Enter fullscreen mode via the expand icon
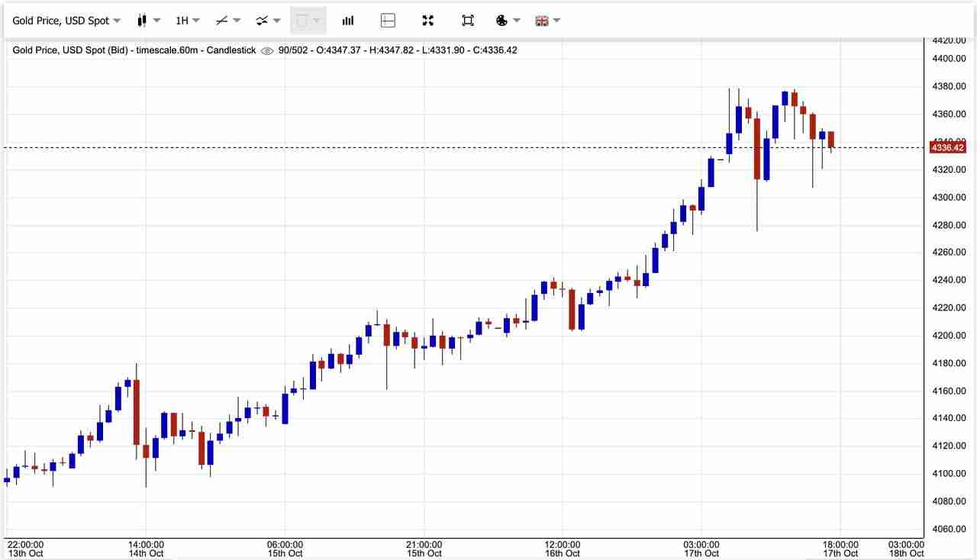977x560 pixels. pos(428,21)
